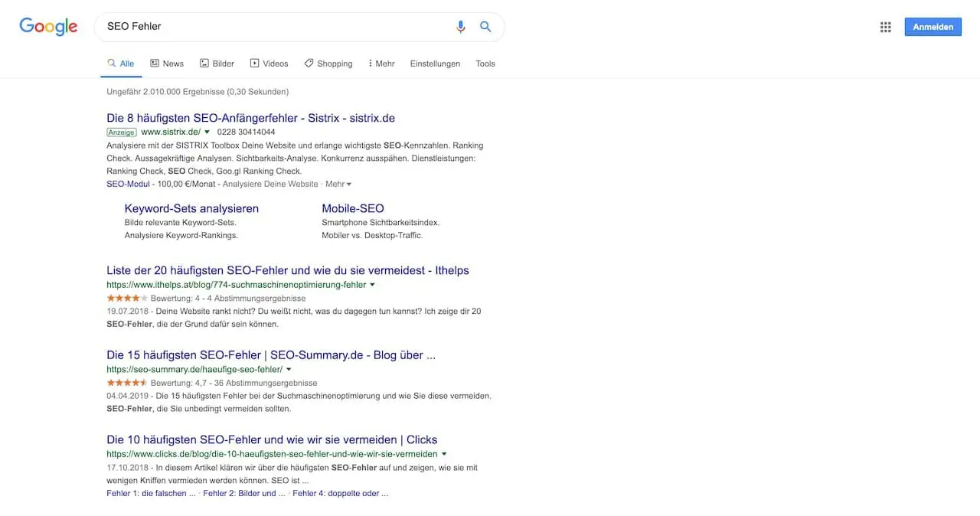The image size is (980, 516).
Task: Expand dropdown arrow beside clicks.de URL
Action: click(x=444, y=454)
